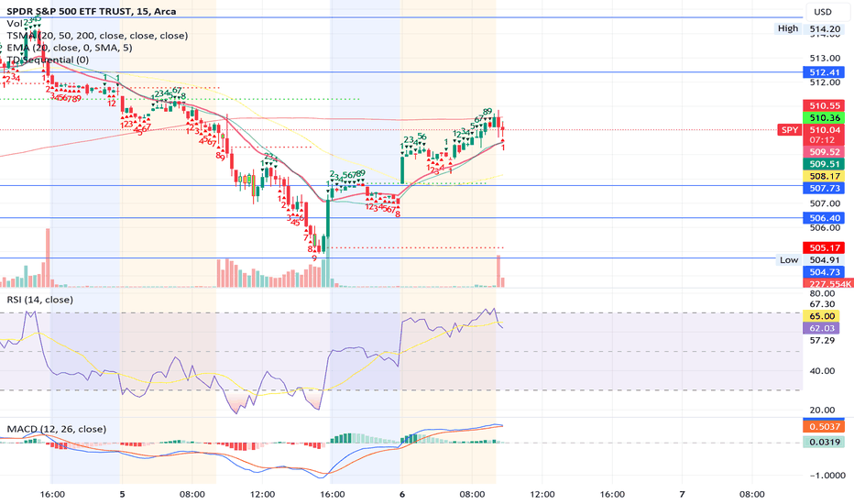This screenshot has height=504, width=854.
Task: Click the yellow 65.00 RSI label
Action: pos(822,316)
